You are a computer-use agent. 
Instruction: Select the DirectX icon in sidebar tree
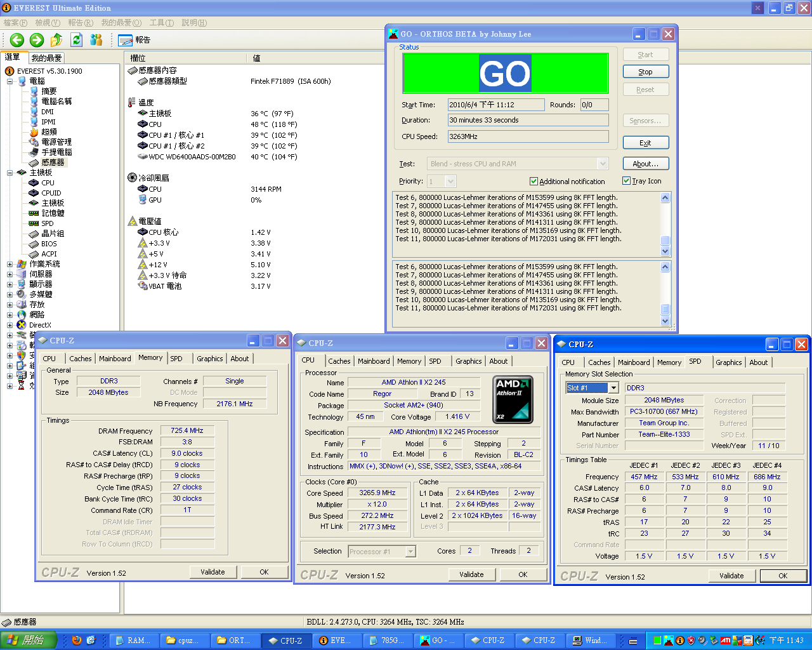(x=22, y=325)
